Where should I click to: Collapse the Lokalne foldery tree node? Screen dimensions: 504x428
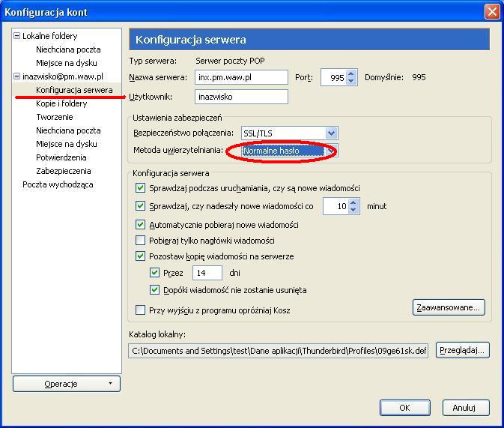pos(17,36)
